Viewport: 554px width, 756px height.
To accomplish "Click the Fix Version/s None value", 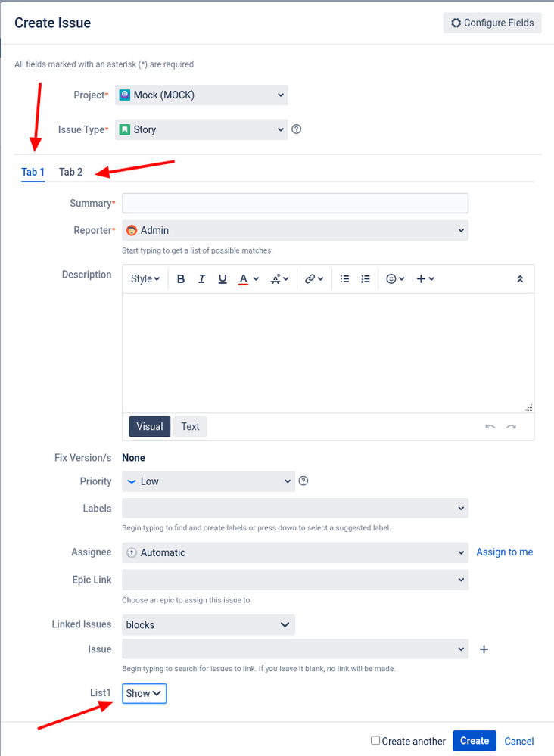I will [x=133, y=458].
